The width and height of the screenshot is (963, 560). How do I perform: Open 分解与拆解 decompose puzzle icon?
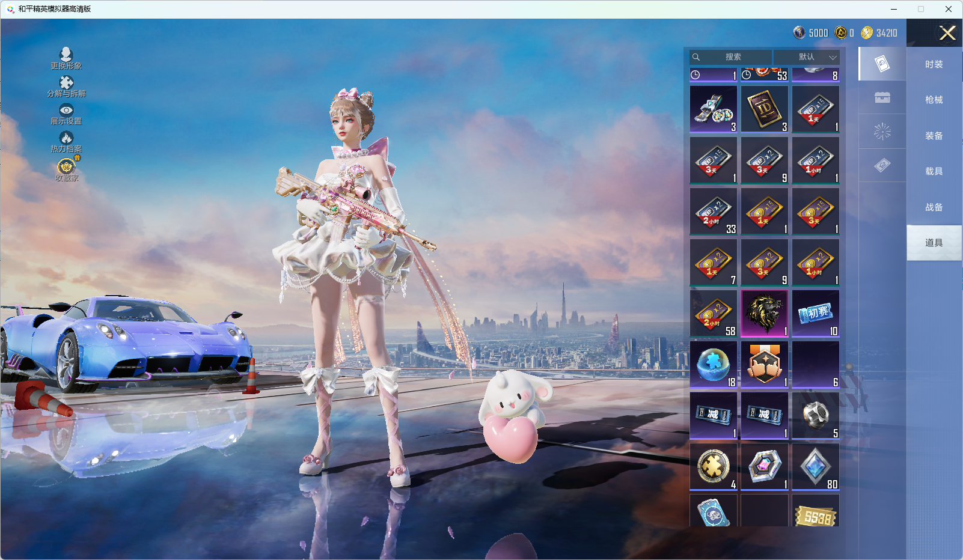click(66, 86)
